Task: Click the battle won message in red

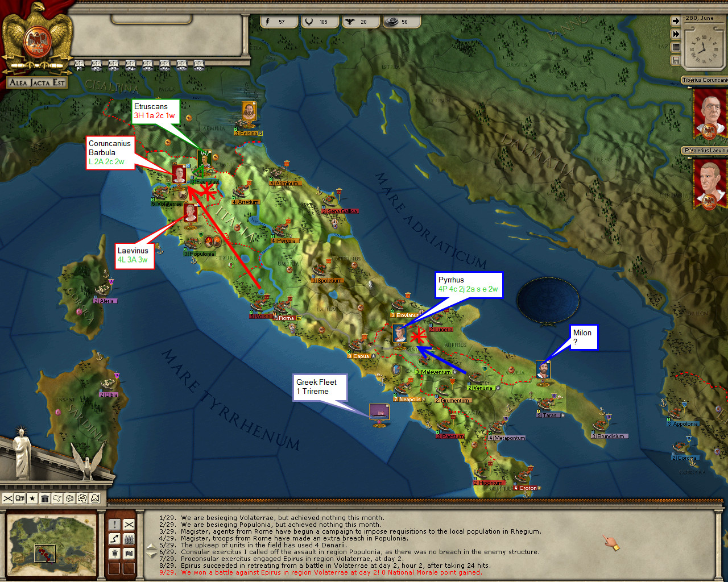Action: [331, 572]
